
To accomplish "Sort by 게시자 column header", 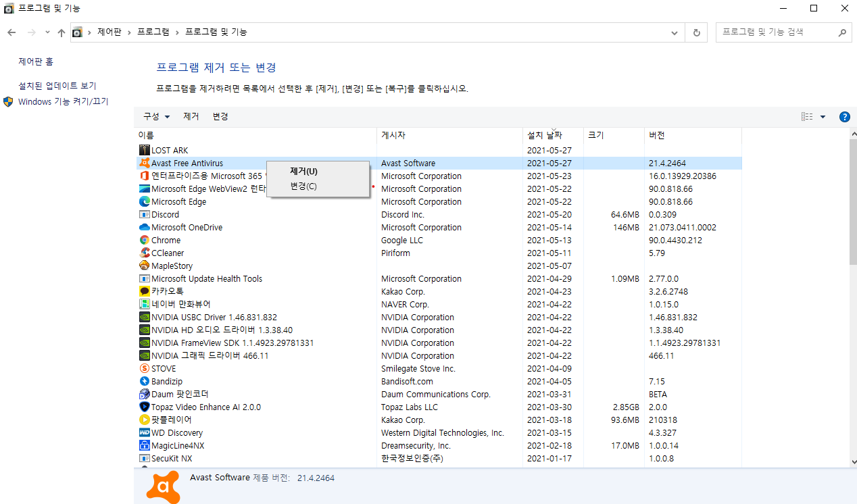I will pyautogui.click(x=449, y=135).
